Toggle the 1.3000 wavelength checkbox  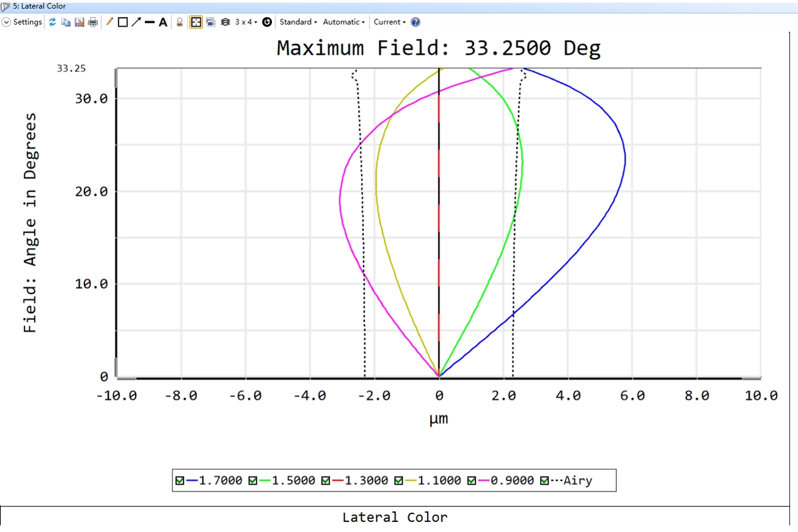coord(326,481)
